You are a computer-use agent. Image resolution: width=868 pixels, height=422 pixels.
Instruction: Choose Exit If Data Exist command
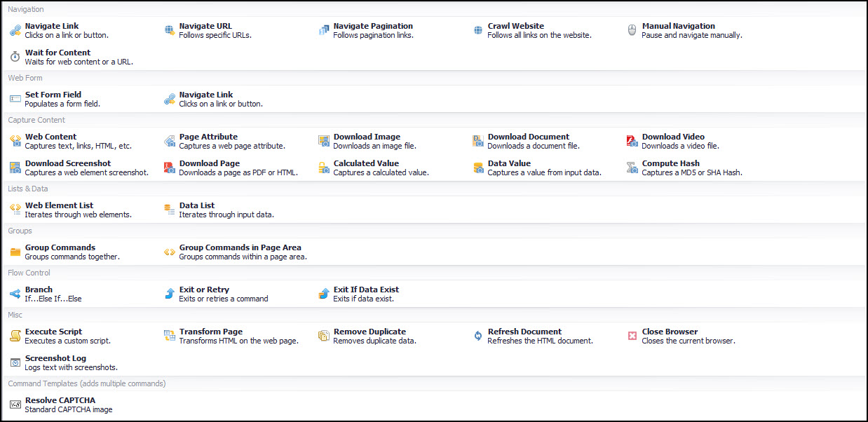click(x=365, y=290)
